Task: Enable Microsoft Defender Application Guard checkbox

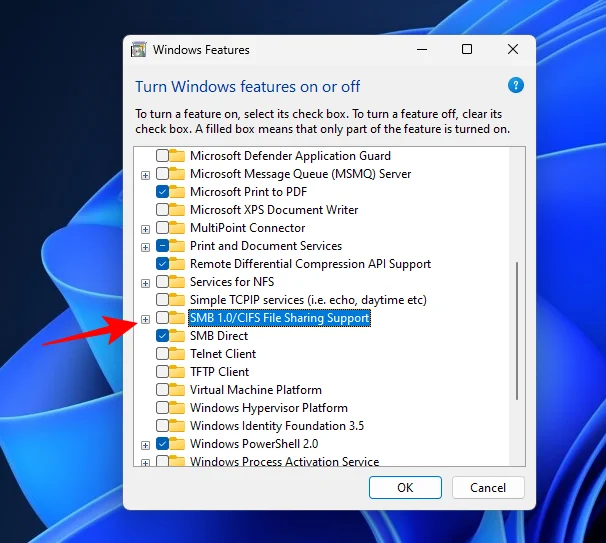Action: click(162, 156)
